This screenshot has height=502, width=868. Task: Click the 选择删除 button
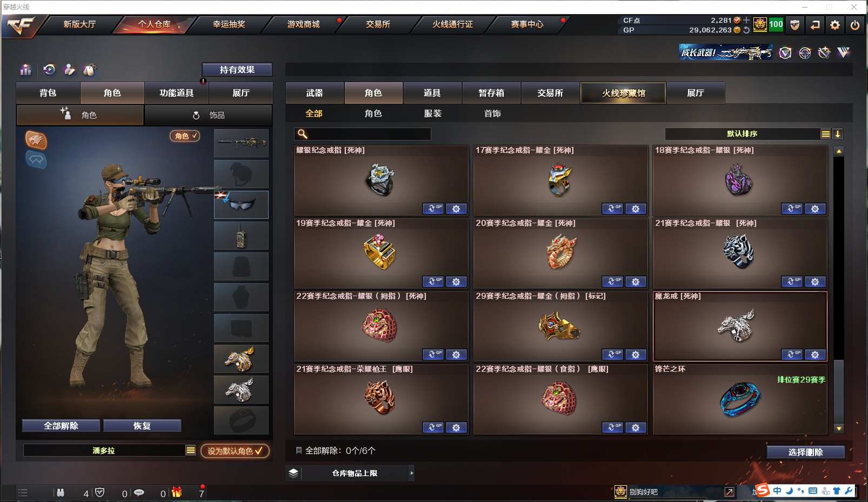click(x=805, y=452)
